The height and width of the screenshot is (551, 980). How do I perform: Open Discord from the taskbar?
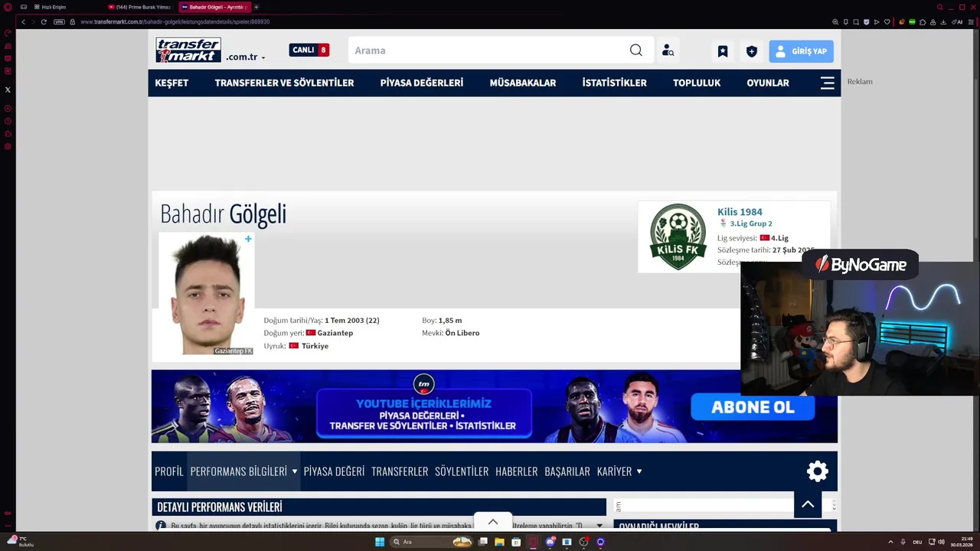[550, 542]
